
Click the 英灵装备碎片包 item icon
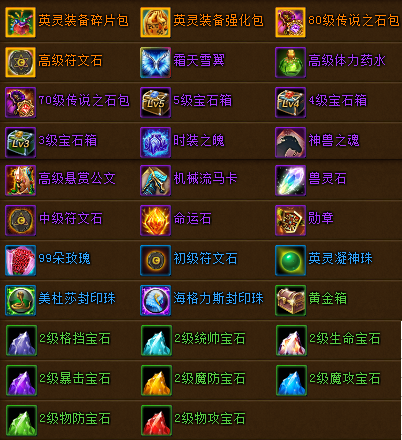[20, 22]
